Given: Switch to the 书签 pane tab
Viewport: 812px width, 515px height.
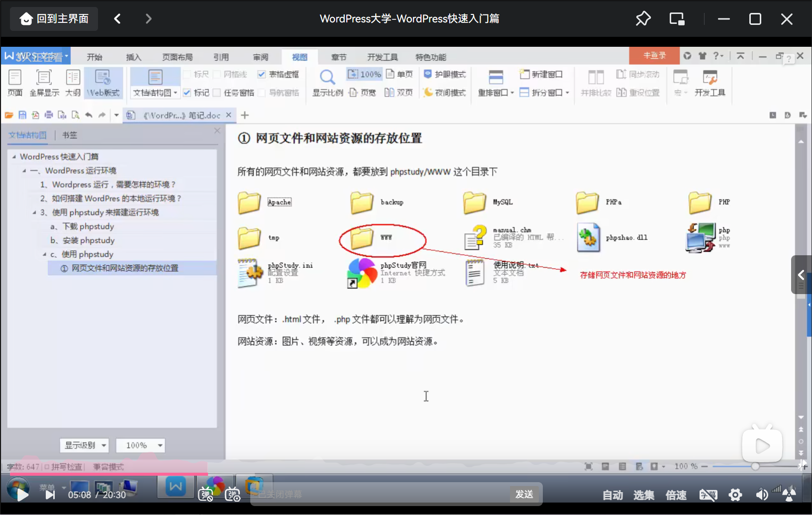Looking at the screenshot, I should [x=70, y=135].
